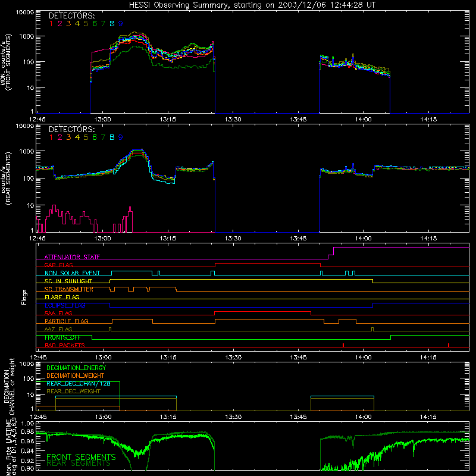This screenshot has width=476, height=476.
Task: Select yellow detector 4 in rear segments legend
Action: [77, 137]
